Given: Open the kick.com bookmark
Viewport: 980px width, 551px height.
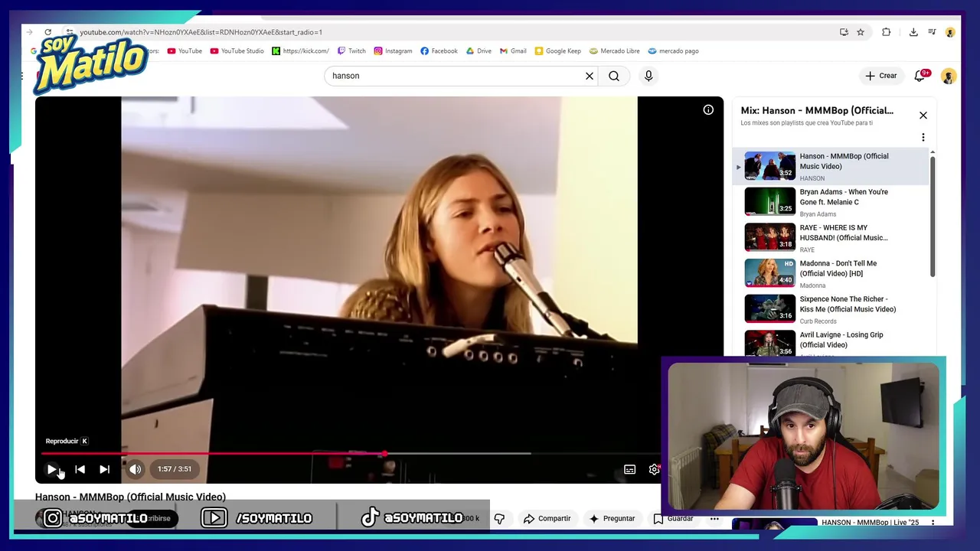Looking at the screenshot, I should 300,51.
